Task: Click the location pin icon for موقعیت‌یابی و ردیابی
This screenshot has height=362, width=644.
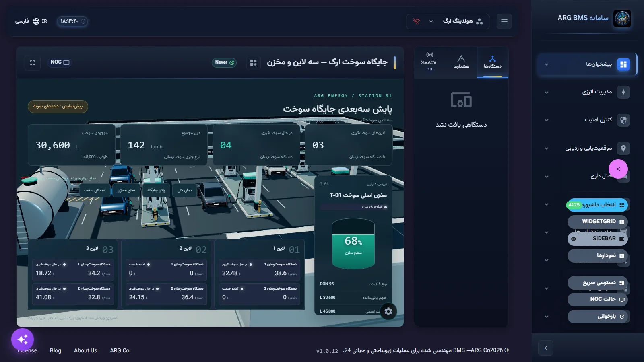Action: (623, 148)
